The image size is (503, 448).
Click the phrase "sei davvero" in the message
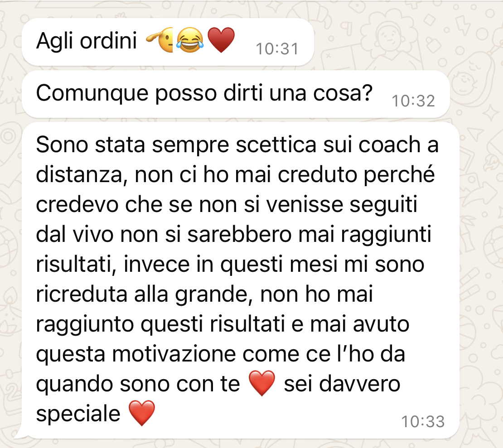click(342, 384)
